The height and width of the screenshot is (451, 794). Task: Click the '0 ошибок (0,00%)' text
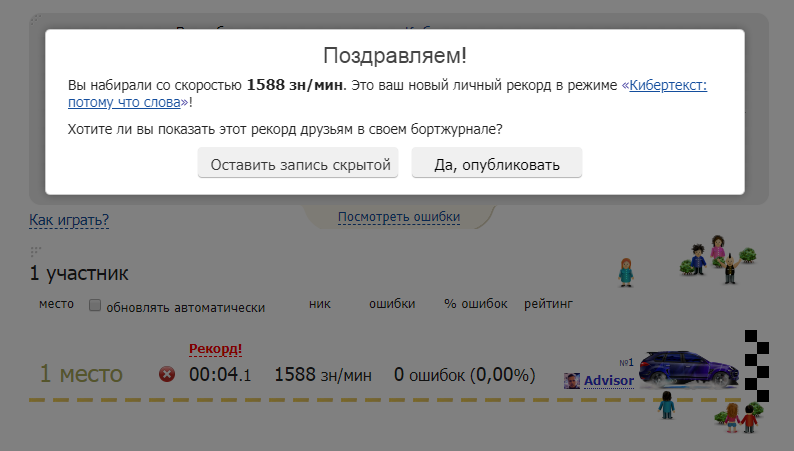pos(464,375)
